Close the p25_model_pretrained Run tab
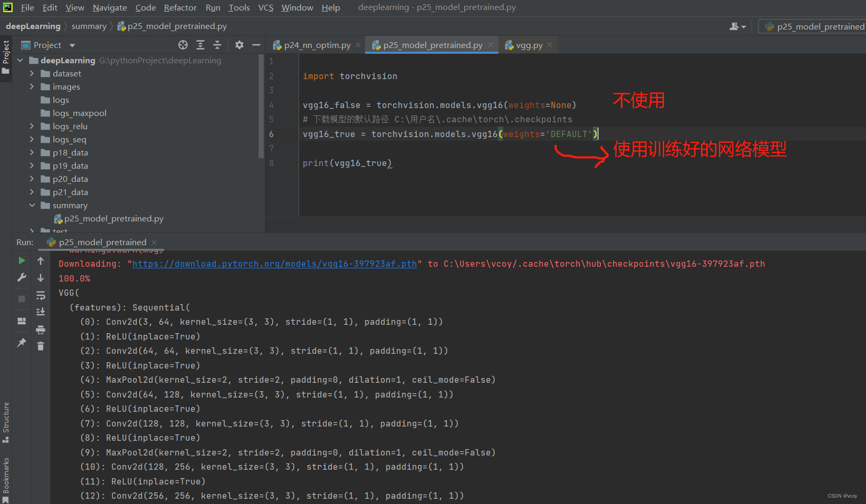Image resolution: width=866 pixels, height=504 pixels. pos(154,242)
